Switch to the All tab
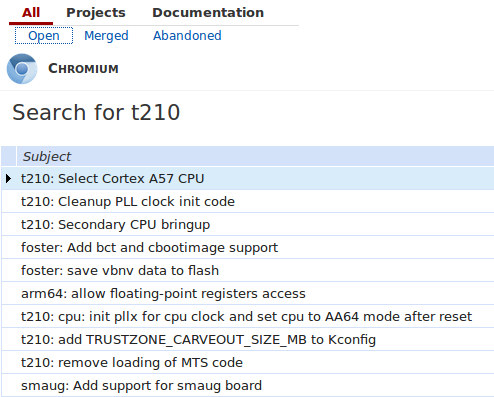Viewport: 494px width, 397px height. pyautogui.click(x=31, y=13)
